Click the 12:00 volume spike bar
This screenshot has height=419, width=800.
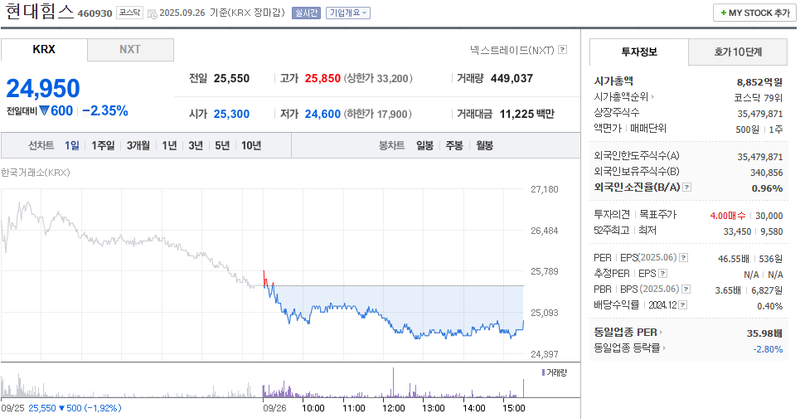(393, 382)
